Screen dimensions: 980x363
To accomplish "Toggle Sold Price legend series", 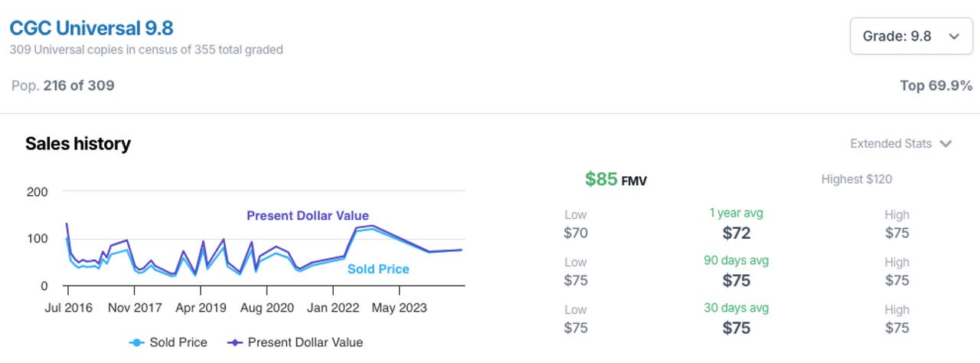I will click(168, 342).
